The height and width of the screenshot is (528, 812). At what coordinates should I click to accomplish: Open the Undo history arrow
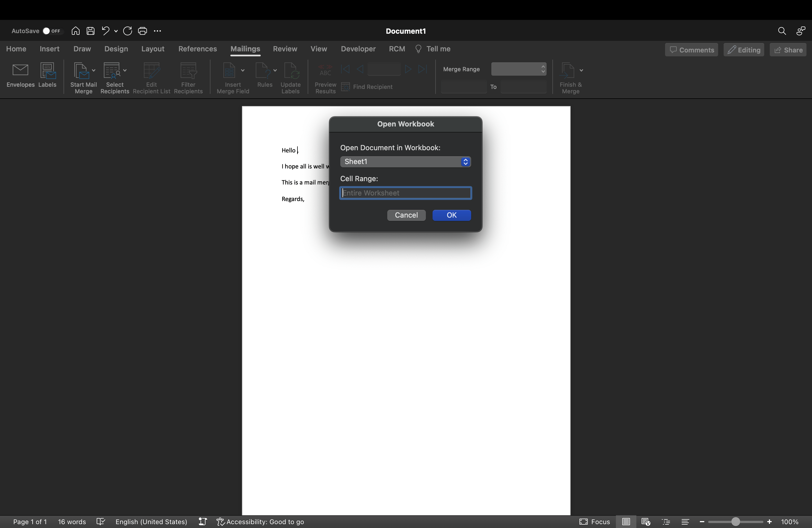coord(116,31)
